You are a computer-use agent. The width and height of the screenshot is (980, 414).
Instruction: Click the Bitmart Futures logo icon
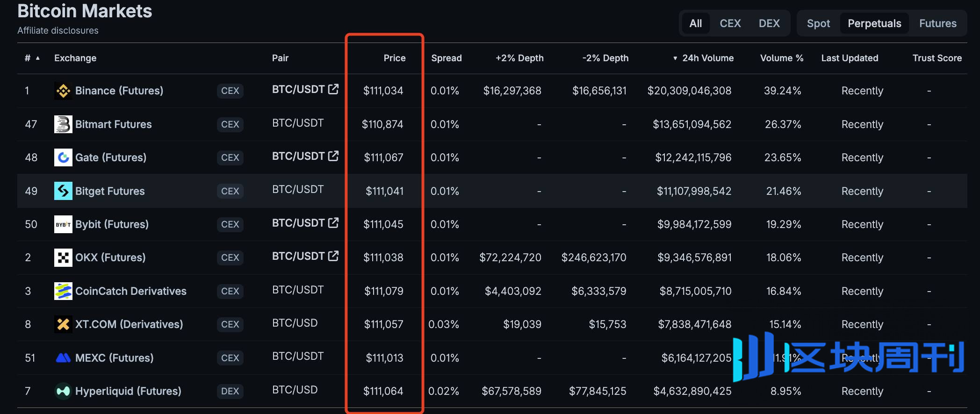[x=63, y=124]
